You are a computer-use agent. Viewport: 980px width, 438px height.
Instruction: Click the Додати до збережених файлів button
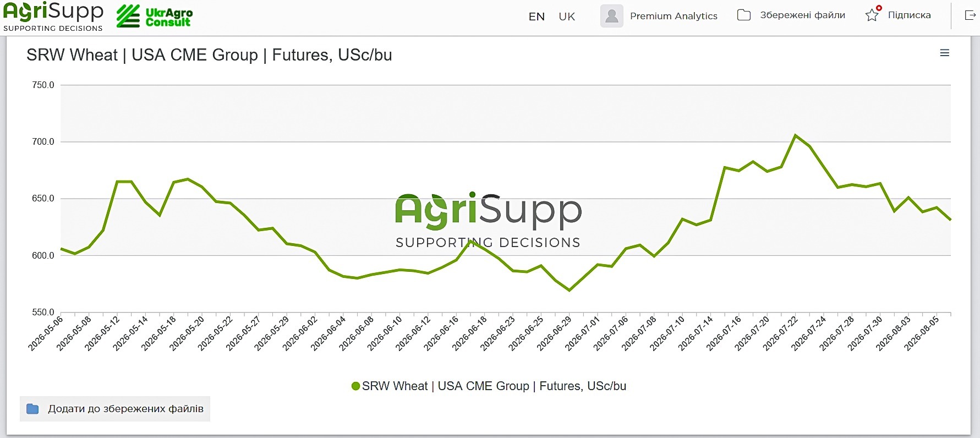coord(115,409)
